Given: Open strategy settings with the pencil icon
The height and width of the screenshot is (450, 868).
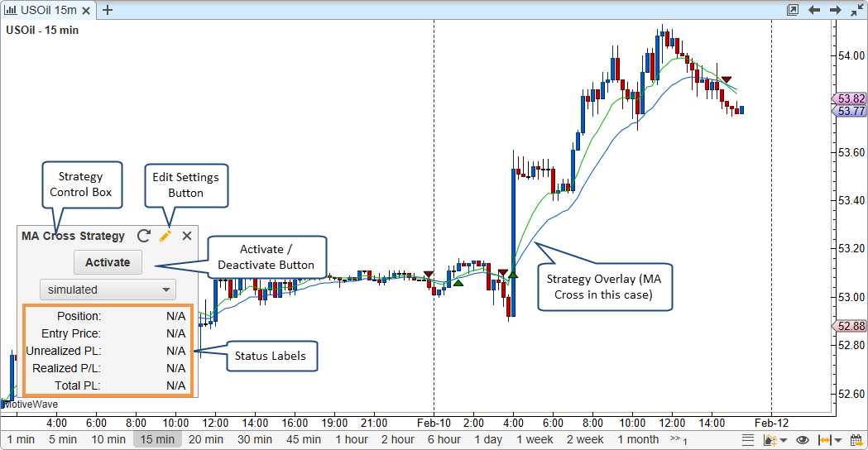Looking at the screenshot, I should [165, 236].
